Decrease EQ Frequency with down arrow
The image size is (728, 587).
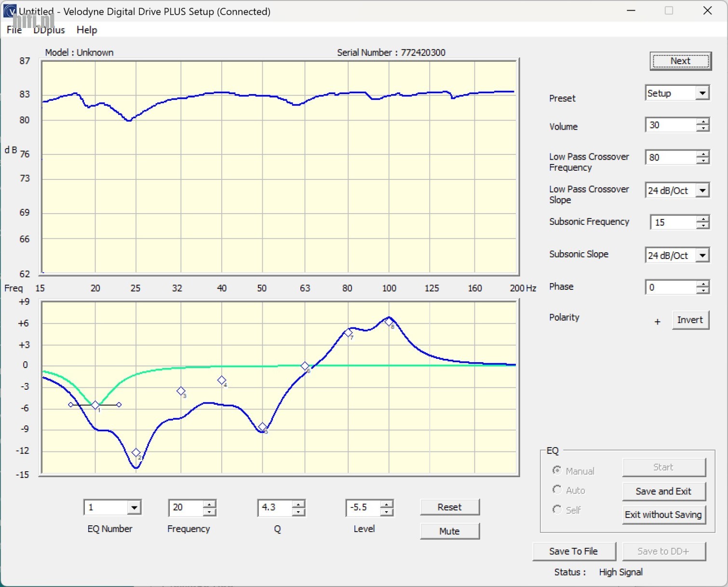(x=209, y=511)
